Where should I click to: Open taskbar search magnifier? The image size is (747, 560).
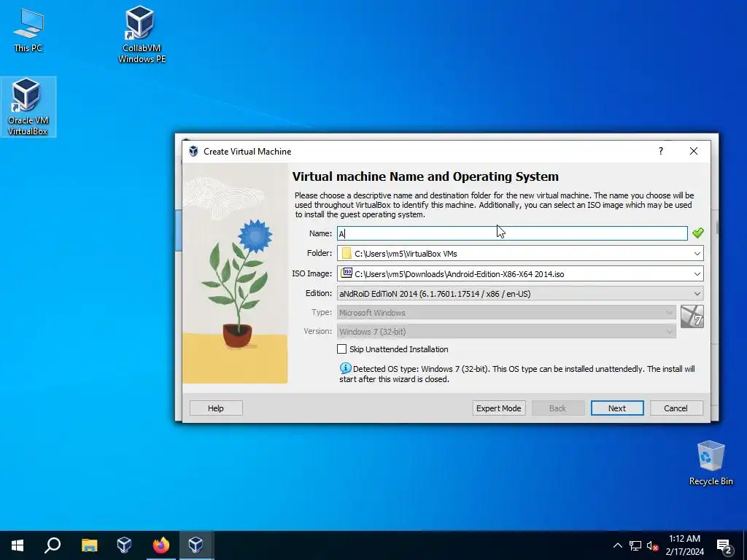(53, 545)
